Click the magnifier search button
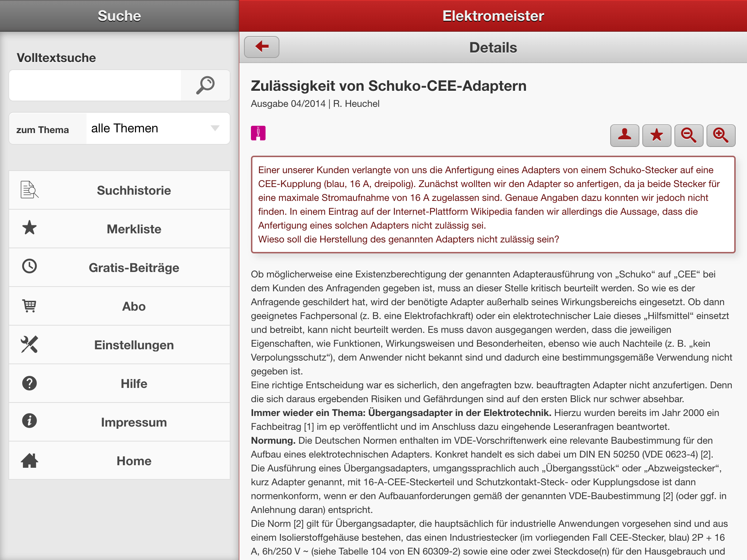Viewport: 747px width, 560px height. click(x=205, y=85)
